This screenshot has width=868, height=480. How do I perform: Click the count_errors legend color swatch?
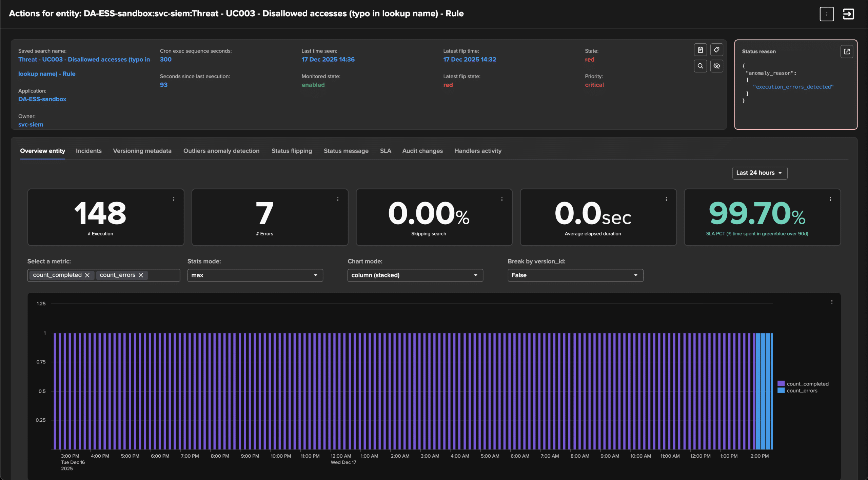tap(781, 391)
